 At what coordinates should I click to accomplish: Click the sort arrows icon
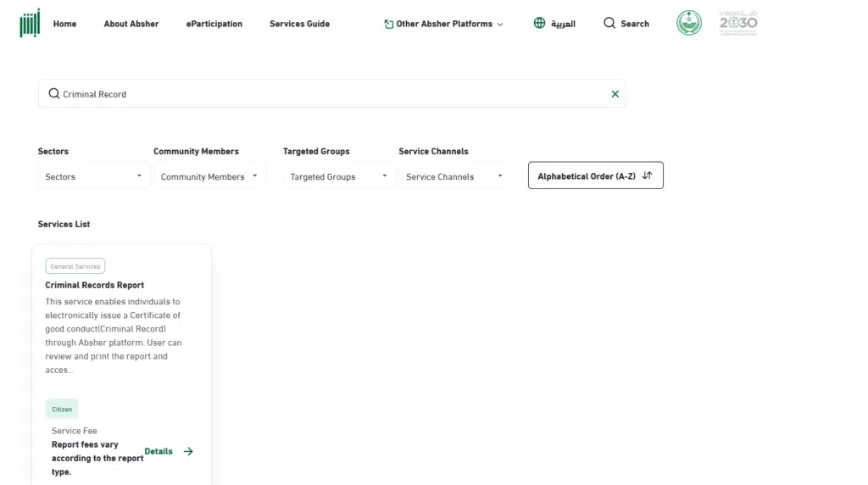(x=648, y=176)
